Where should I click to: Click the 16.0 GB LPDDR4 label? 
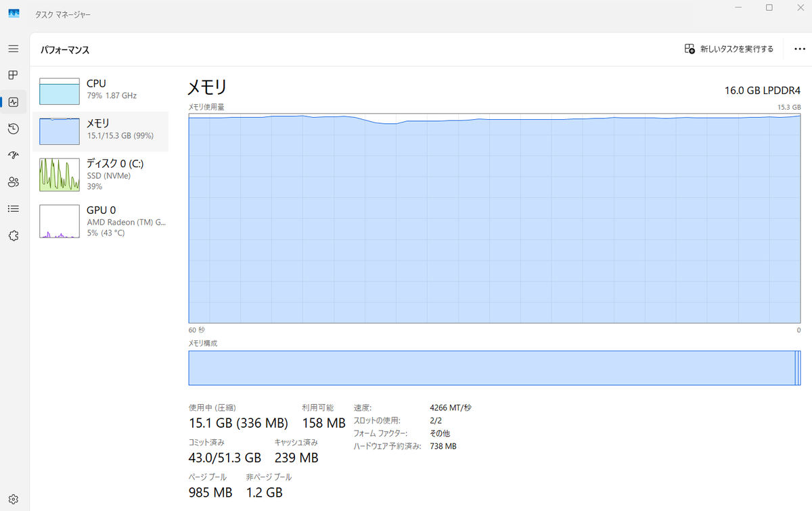763,90
